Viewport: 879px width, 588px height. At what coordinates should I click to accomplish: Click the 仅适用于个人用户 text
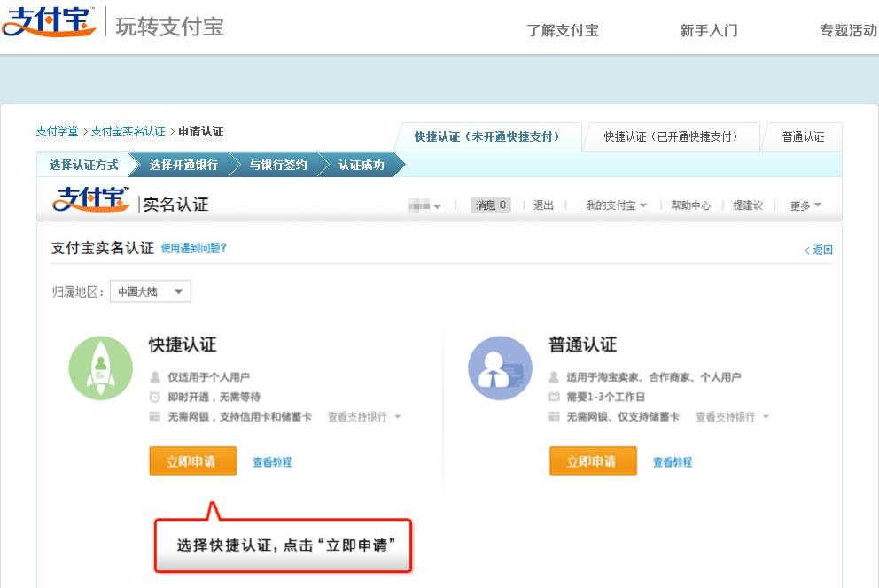[x=208, y=377]
